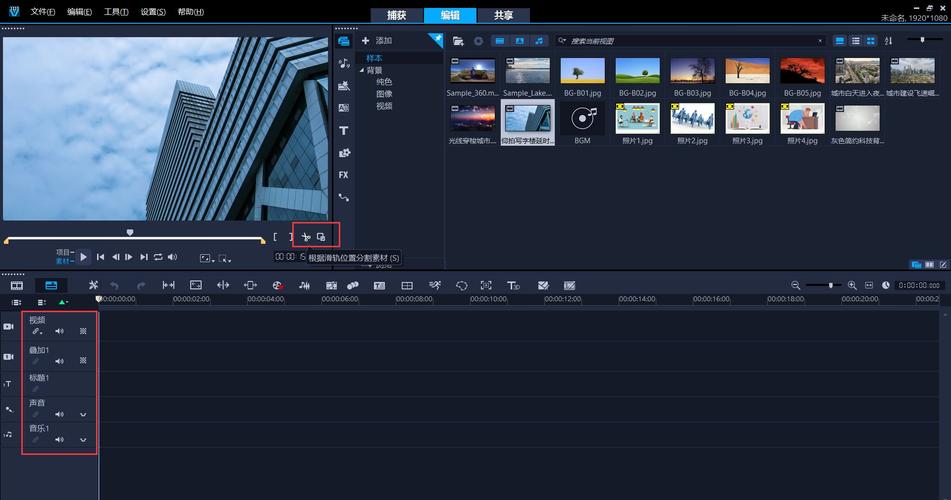The image size is (951, 500).
Task: Switch to the 捕获 tab
Action: coord(397,15)
